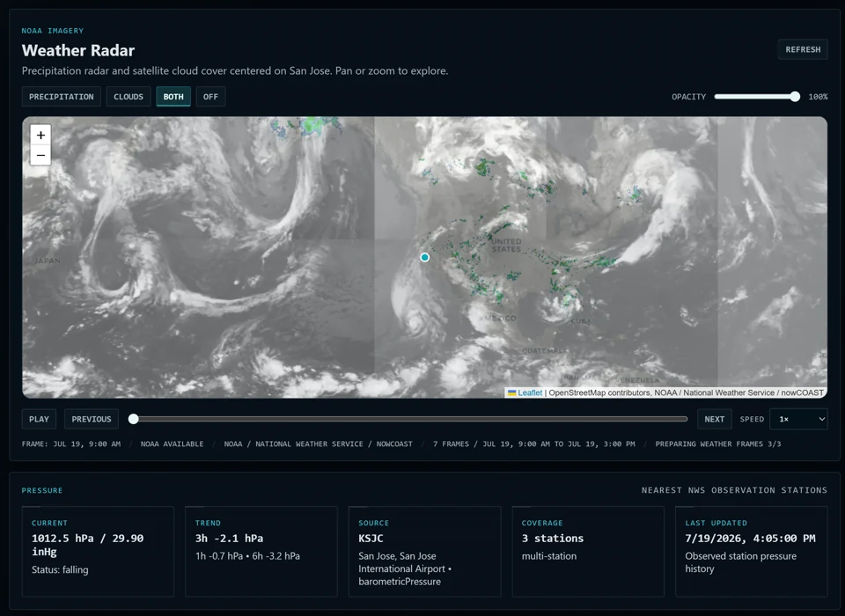Click Nearest NWS Observation Stations label
Screen dimensions: 845x616
click(734, 490)
